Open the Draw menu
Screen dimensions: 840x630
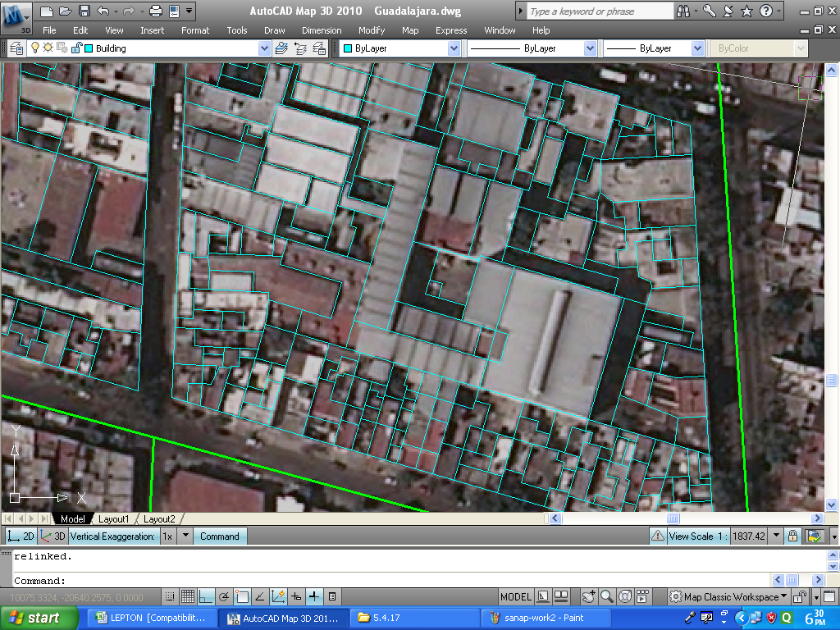pyautogui.click(x=274, y=30)
